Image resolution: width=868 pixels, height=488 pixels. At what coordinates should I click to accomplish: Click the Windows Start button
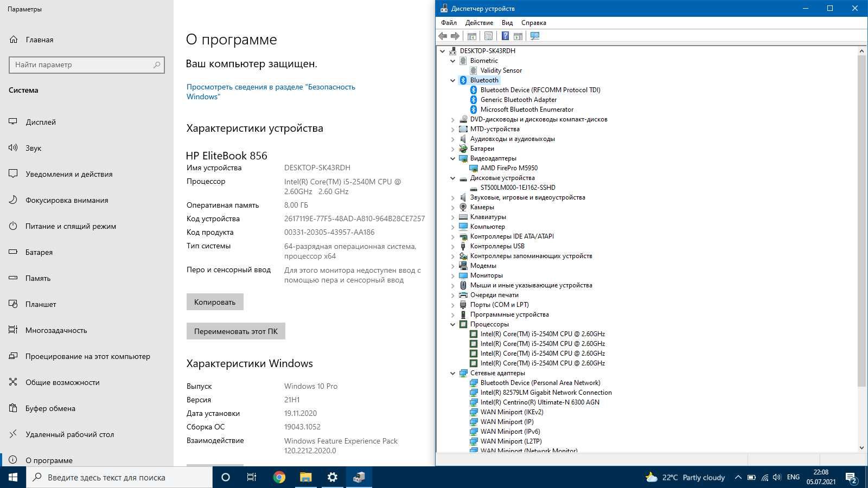pos(13,477)
